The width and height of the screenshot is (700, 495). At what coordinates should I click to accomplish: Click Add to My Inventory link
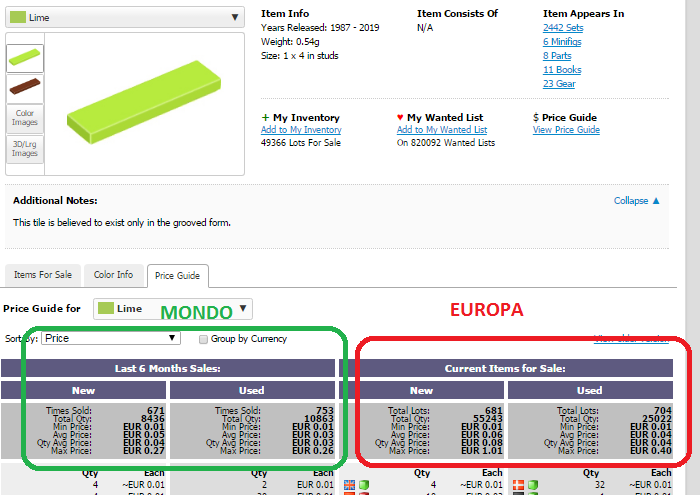click(x=301, y=129)
